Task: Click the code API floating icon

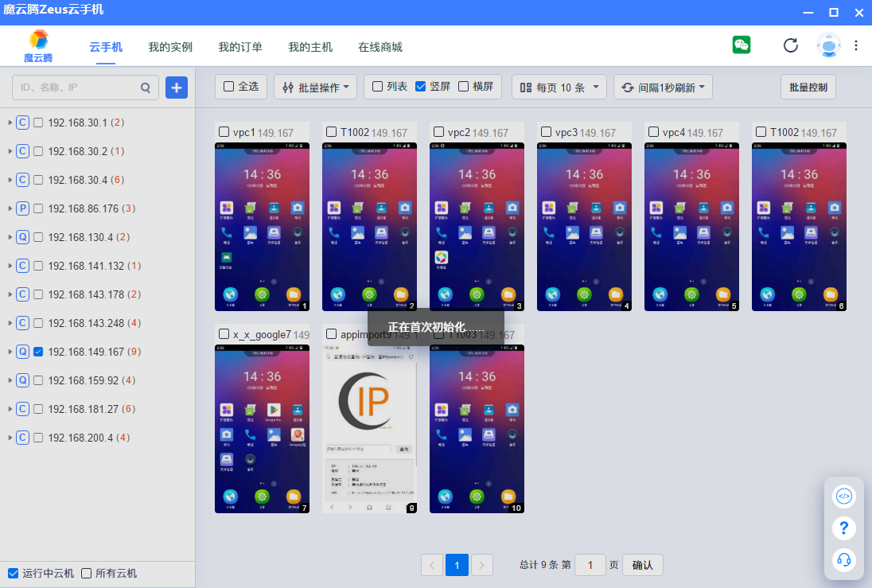Action: coord(844,496)
